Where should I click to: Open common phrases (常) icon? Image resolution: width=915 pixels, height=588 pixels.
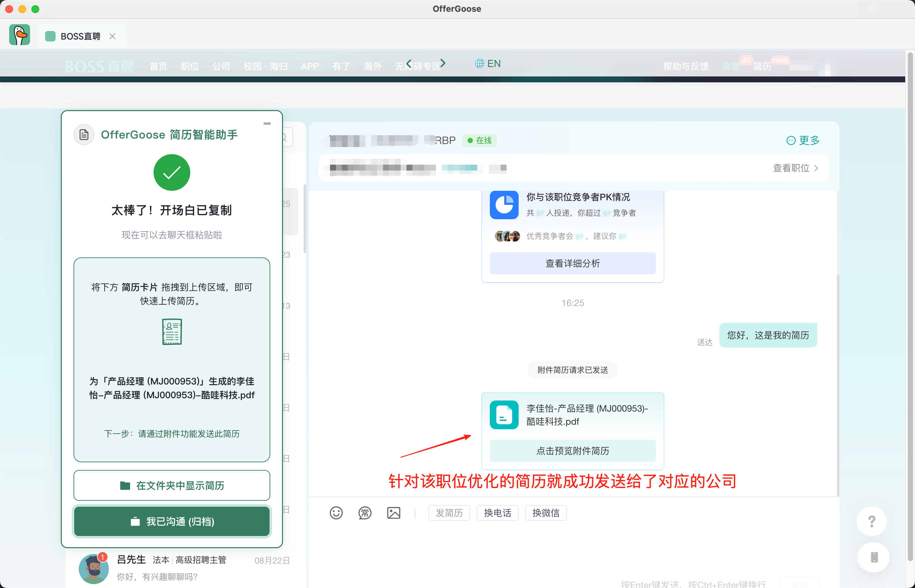pos(365,513)
